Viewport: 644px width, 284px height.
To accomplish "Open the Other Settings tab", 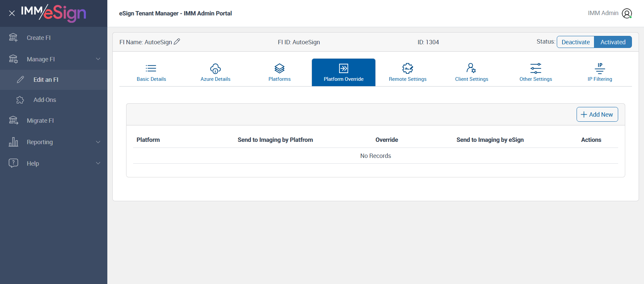I will coord(536,72).
